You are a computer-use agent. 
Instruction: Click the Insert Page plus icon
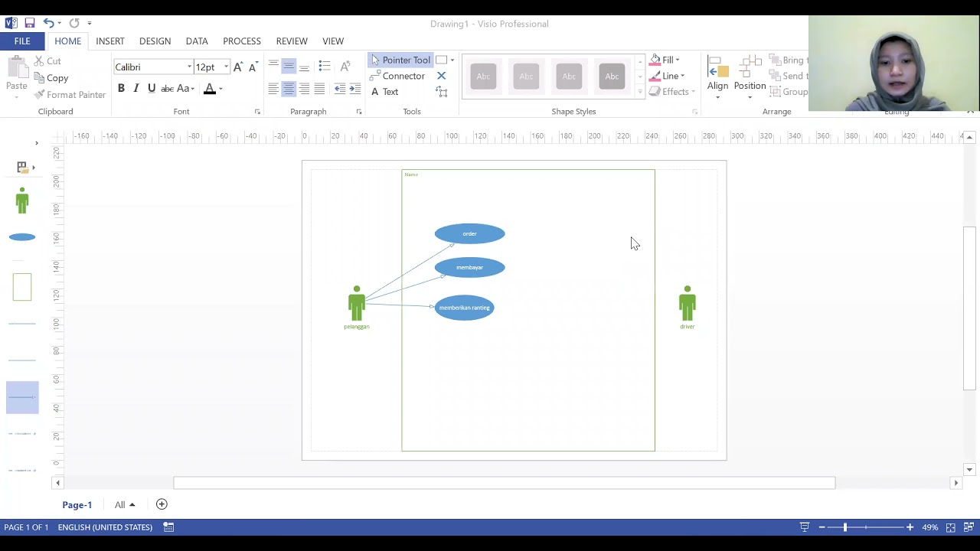click(x=162, y=504)
